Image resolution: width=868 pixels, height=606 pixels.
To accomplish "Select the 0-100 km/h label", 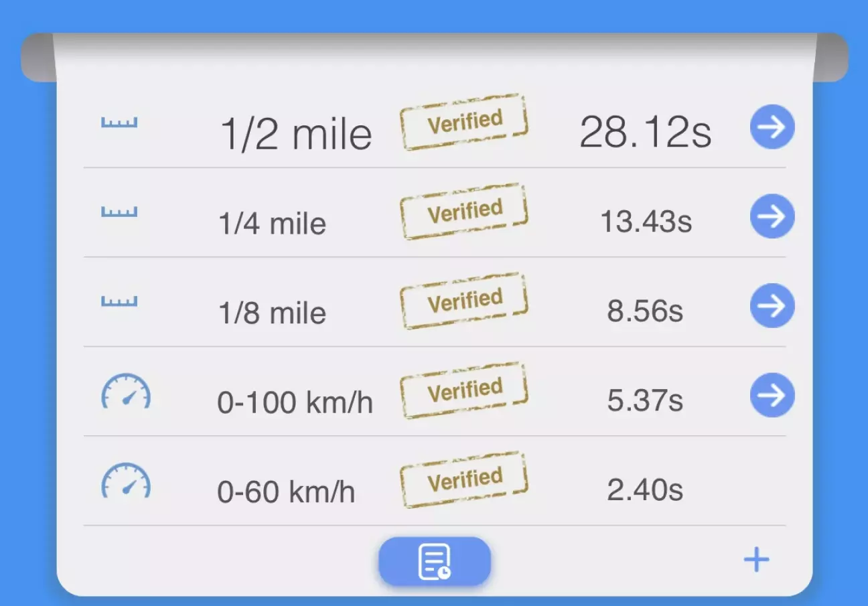I will point(295,402).
